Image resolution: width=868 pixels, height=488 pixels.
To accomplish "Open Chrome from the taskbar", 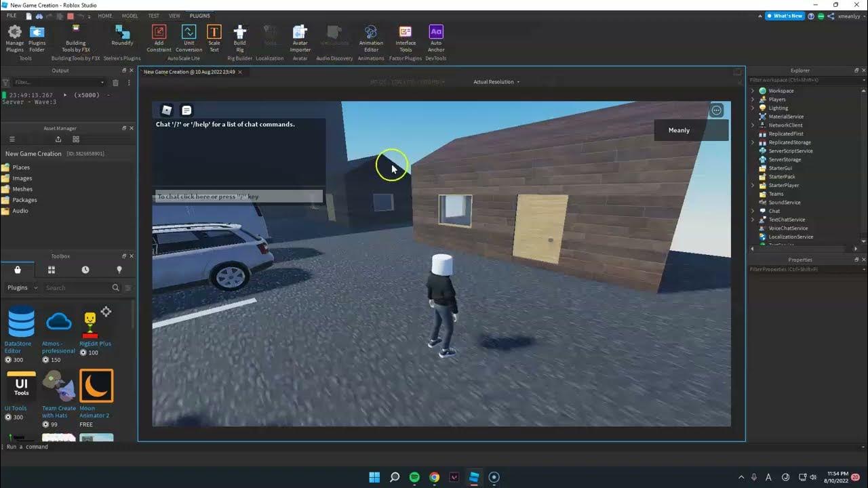I will (434, 477).
